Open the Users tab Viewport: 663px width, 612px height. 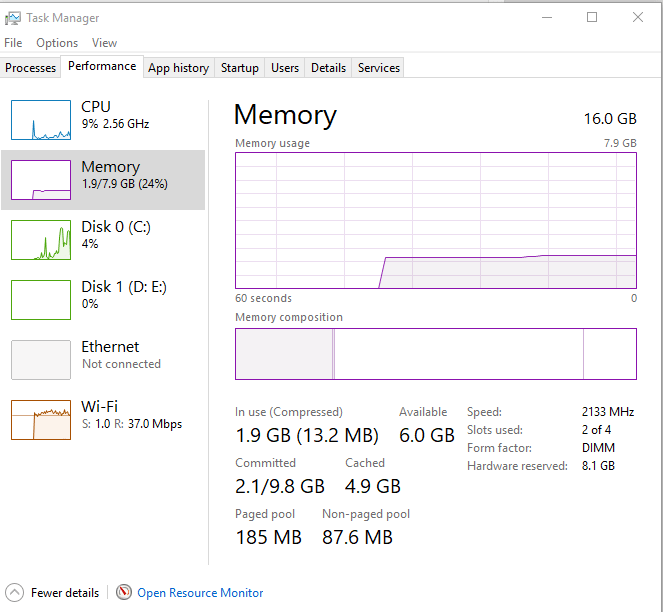285,68
